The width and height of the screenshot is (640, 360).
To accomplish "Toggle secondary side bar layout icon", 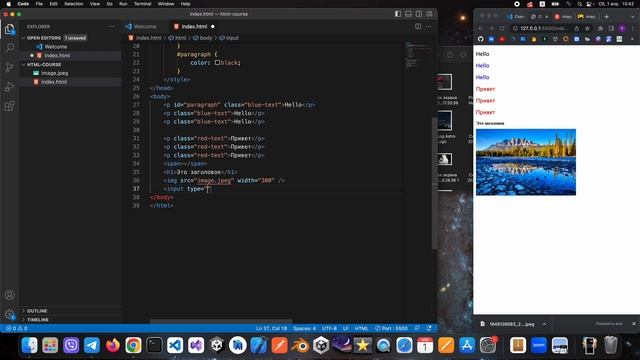I will pos(419,14).
